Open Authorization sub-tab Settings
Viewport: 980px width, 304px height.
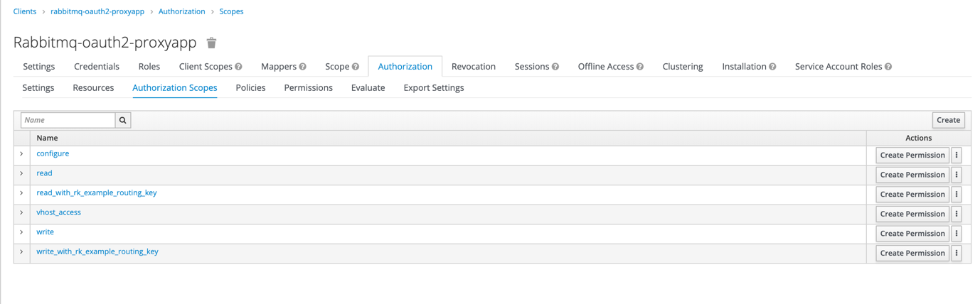38,87
